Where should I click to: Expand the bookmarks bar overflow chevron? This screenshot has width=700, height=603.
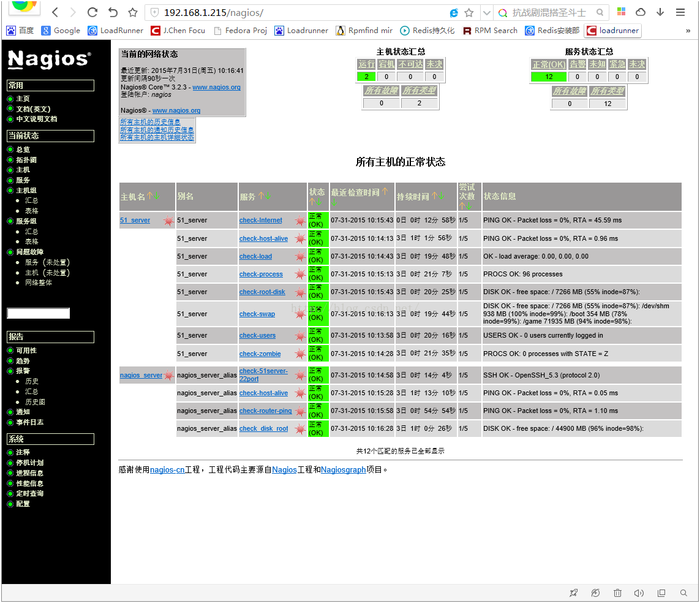pyautogui.click(x=688, y=31)
